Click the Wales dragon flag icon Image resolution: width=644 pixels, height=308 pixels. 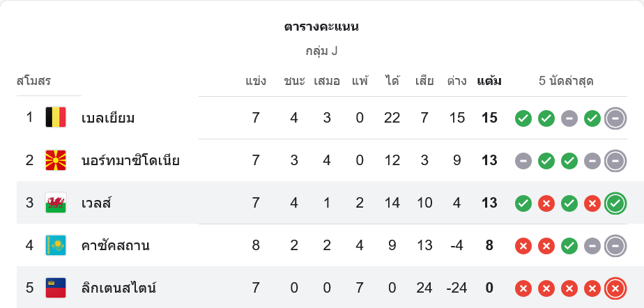coord(55,203)
